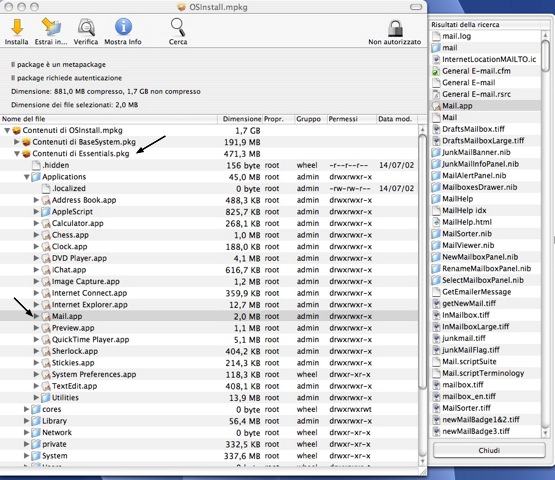Click JunkMailBanner.nib icon in results
This screenshot has height=480, width=555.
(x=436, y=153)
